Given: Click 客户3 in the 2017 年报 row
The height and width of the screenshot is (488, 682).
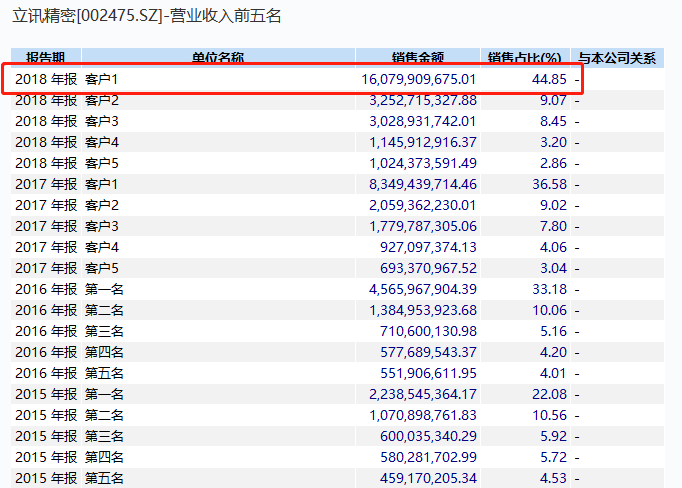Looking at the screenshot, I should point(101,226).
